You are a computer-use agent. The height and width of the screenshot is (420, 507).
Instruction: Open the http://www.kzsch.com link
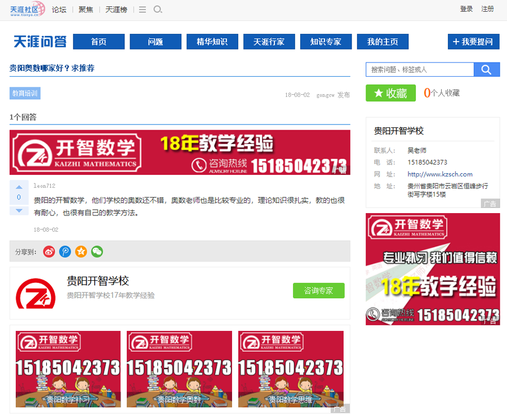coord(440,174)
